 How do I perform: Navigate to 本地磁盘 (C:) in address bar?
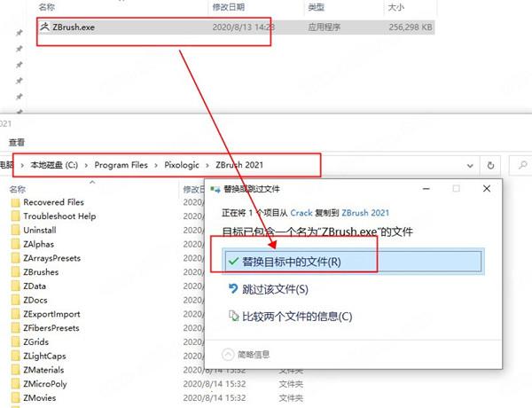click(54, 165)
